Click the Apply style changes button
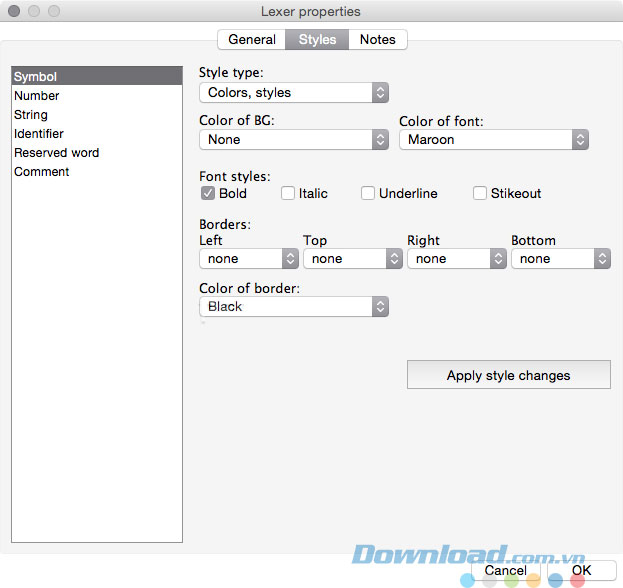Viewport: 623px width, 588px height. coord(508,375)
